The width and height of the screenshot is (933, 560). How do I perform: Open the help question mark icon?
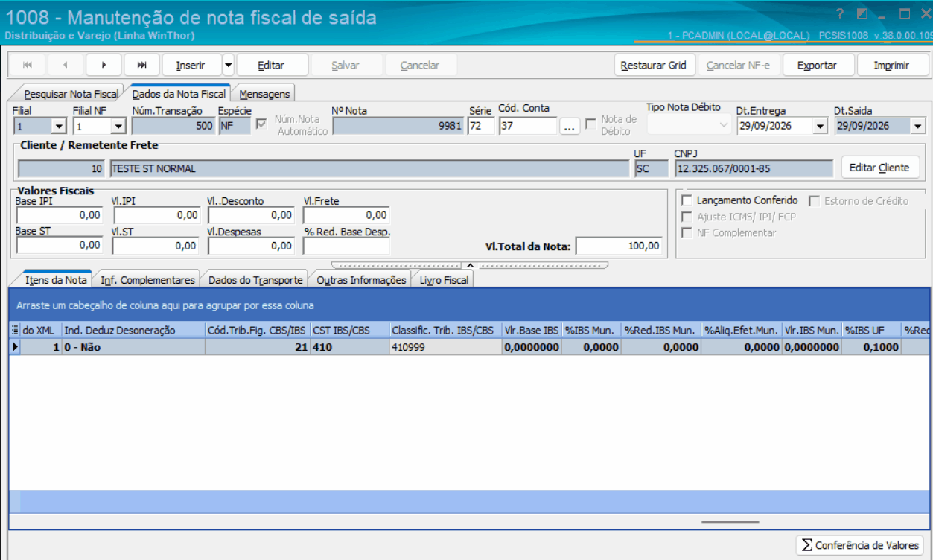tap(840, 14)
